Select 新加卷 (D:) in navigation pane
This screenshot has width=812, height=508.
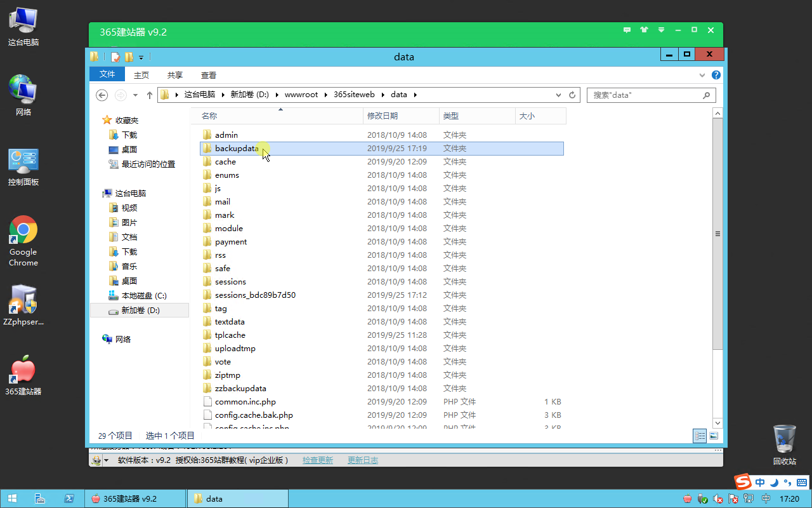point(140,311)
